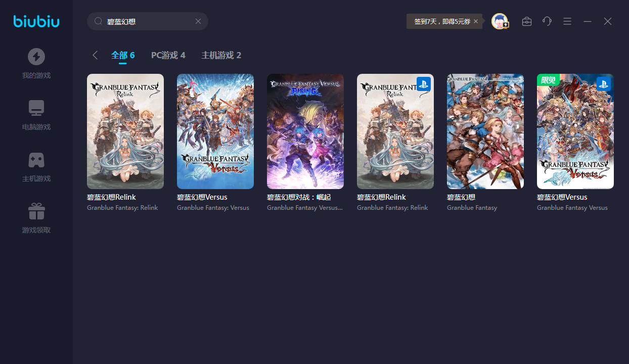Switch to the PC游戏 4 tab
Image resolution: width=629 pixels, height=364 pixels.
pos(168,55)
